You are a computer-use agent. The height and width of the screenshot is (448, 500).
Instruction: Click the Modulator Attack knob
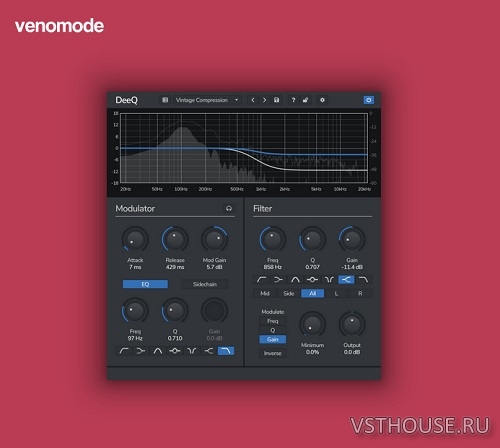pyautogui.click(x=135, y=239)
